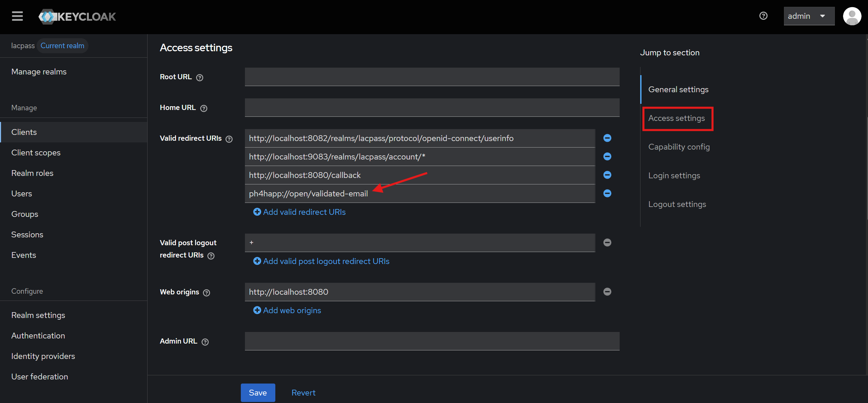Jump to General settings section
Screen dimensions: 868x403
point(678,89)
